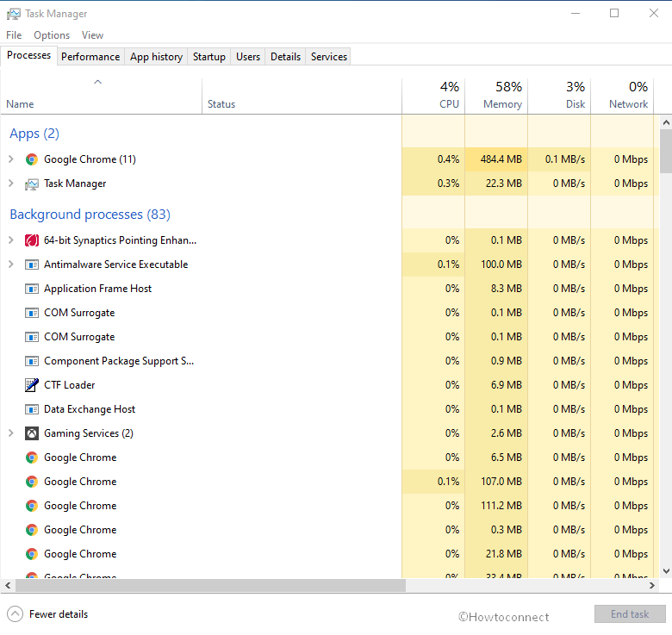This screenshot has width=672, height=635.
Task: Click the Fewer details arrow icon
Action: tap(15, 614)
